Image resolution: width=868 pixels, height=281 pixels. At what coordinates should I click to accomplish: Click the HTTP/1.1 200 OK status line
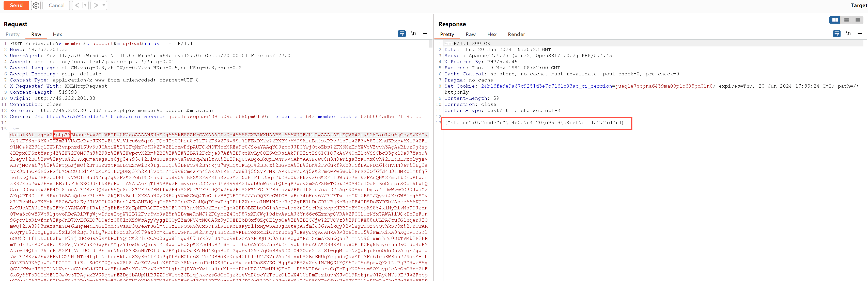pos(467,43)
